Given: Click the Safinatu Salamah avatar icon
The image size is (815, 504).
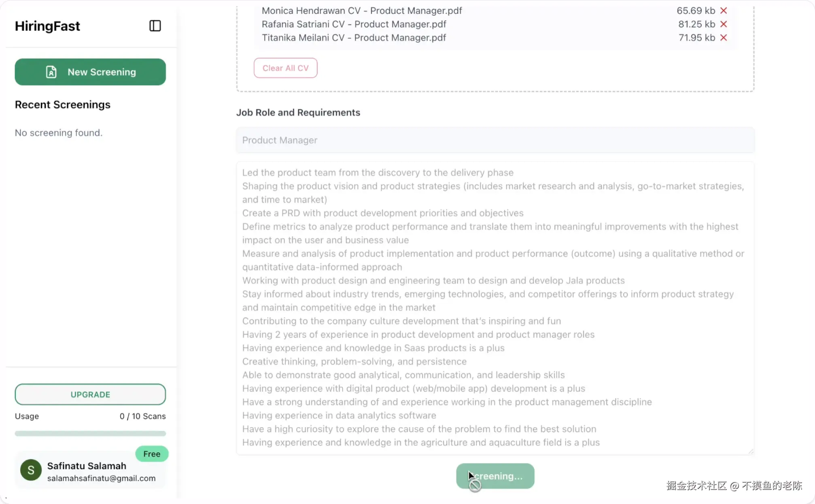Looking at the screenshot, I should (31, 470).
